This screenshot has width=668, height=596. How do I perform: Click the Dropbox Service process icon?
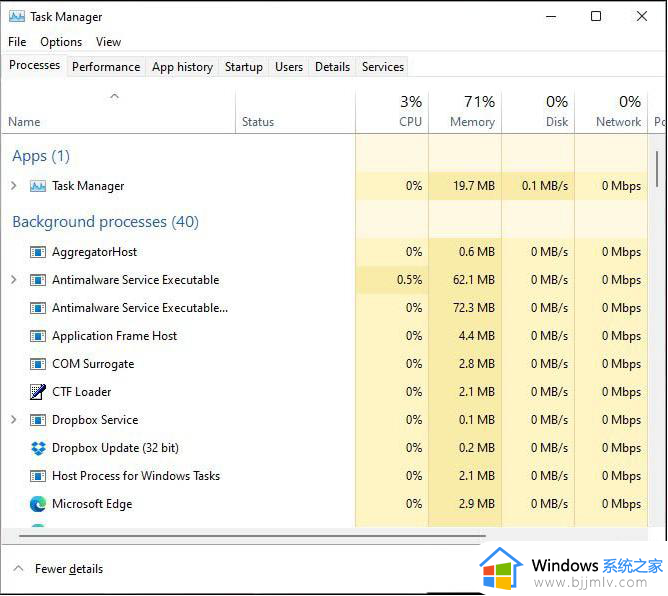tap(38, 420)
